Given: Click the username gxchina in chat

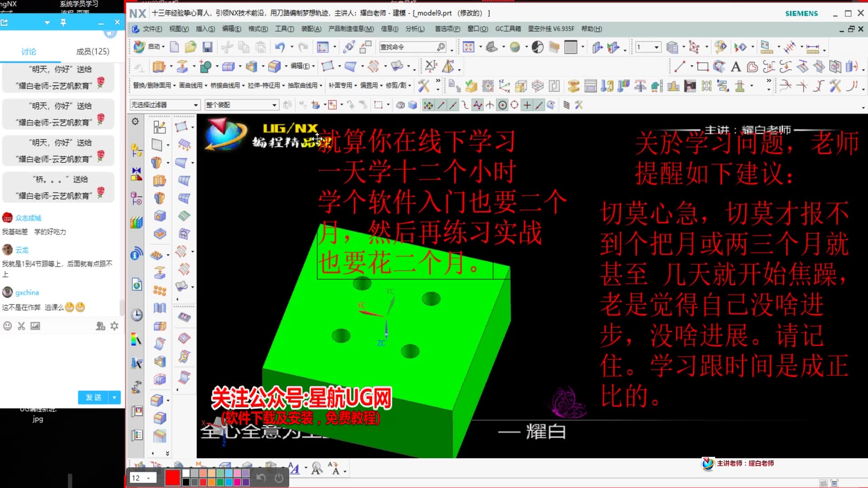Looking at the screenshot, I should tap(27, 292).
